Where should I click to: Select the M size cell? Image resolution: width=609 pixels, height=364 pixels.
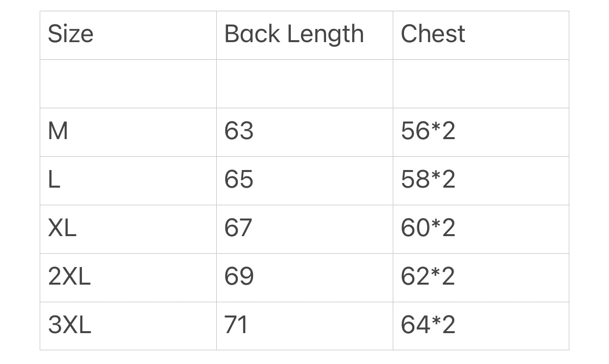(x=58, y=131)
